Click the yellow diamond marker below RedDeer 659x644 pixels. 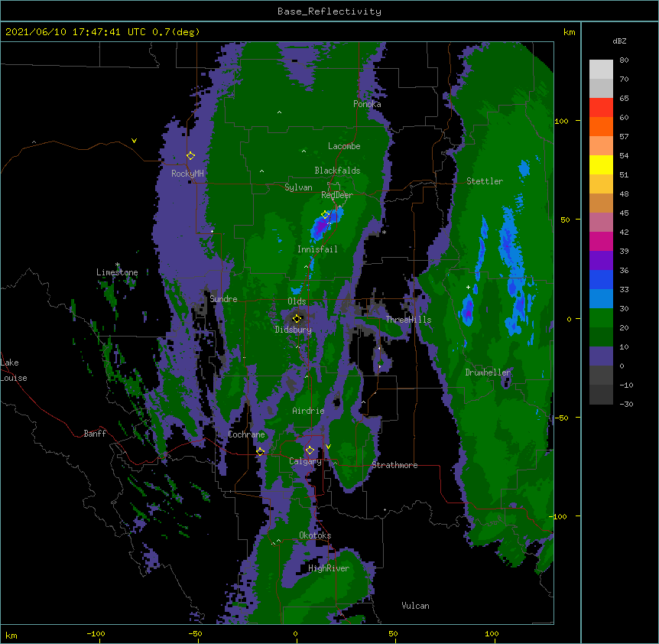[326, 215]
